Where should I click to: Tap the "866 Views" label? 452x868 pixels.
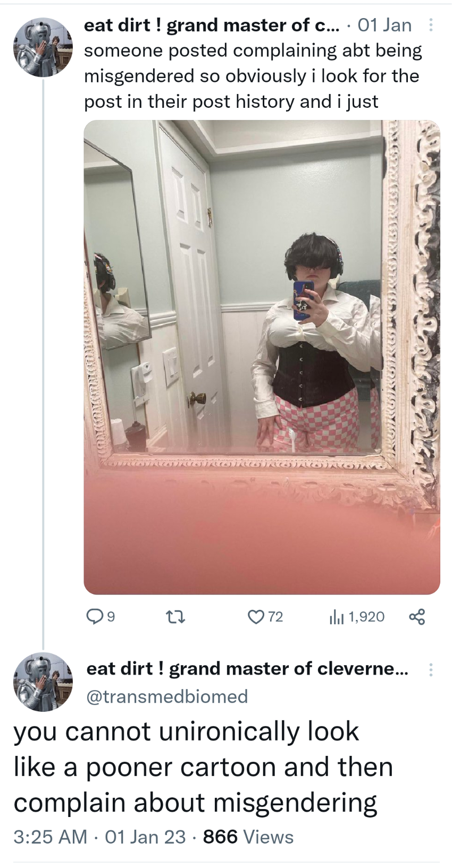click(248, 837)
